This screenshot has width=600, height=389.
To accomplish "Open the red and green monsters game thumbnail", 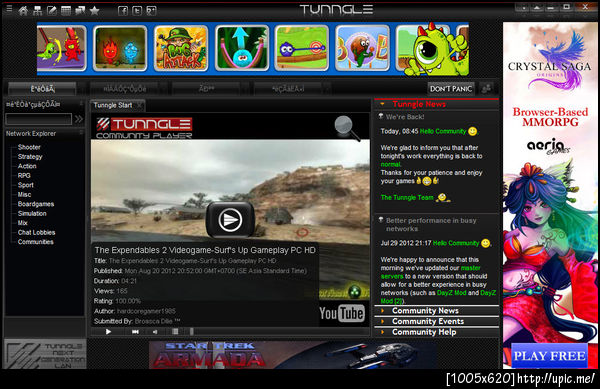I will tap(62, 49).
